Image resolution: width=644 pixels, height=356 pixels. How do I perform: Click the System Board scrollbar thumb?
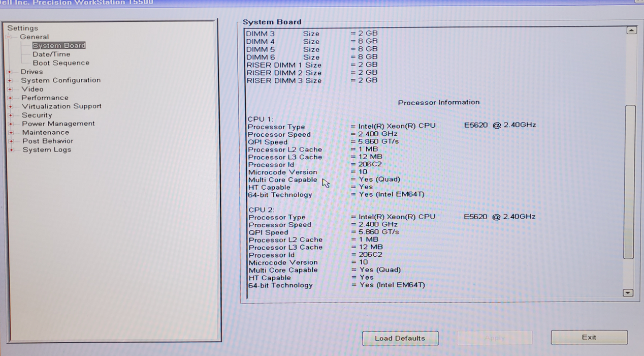point(630,182)
